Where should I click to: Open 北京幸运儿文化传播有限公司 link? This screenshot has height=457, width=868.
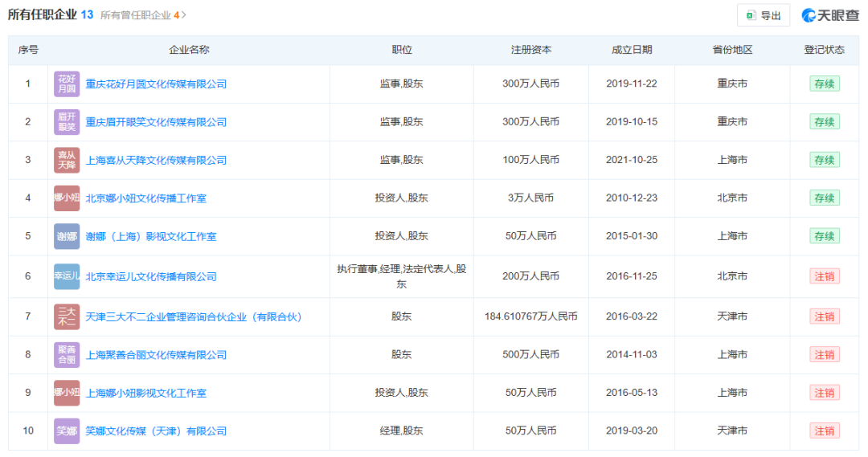point(151,276)
